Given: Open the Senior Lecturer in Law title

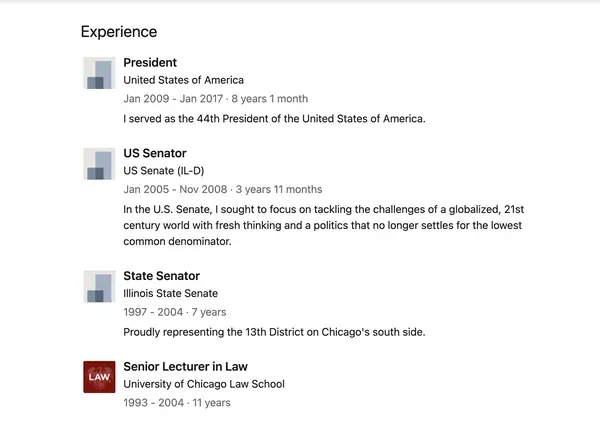Looking at the screenshot, I should (185, 366).
